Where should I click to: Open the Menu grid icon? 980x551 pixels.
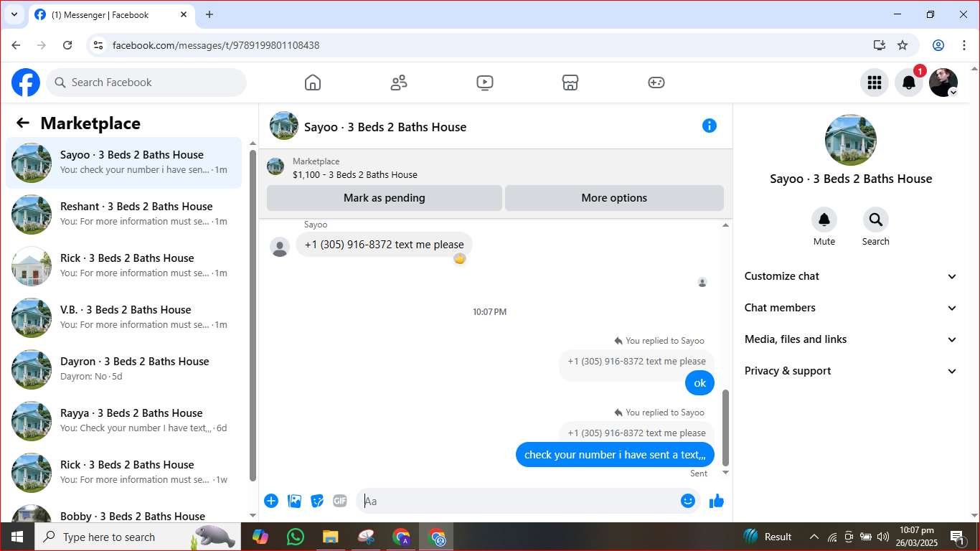pos(875,83)
